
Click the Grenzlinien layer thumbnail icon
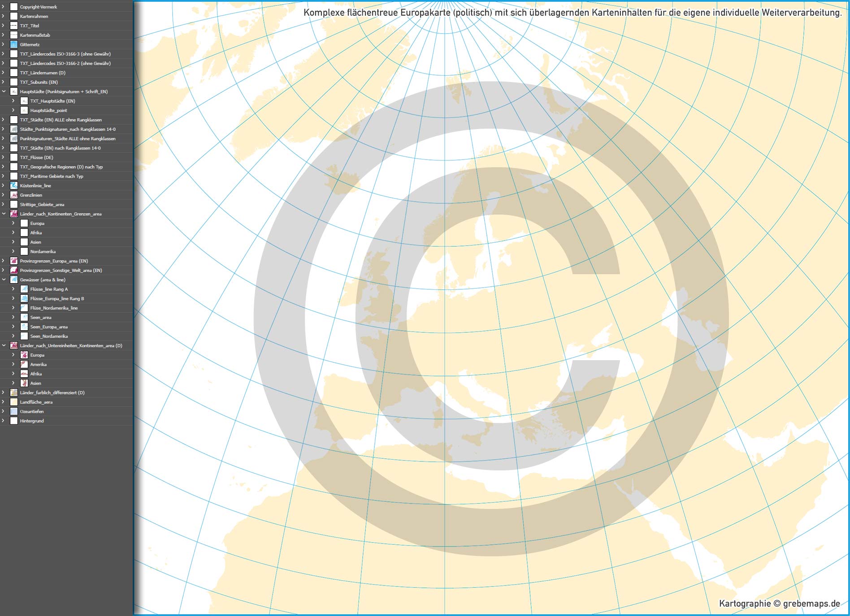tap(14, 195)
